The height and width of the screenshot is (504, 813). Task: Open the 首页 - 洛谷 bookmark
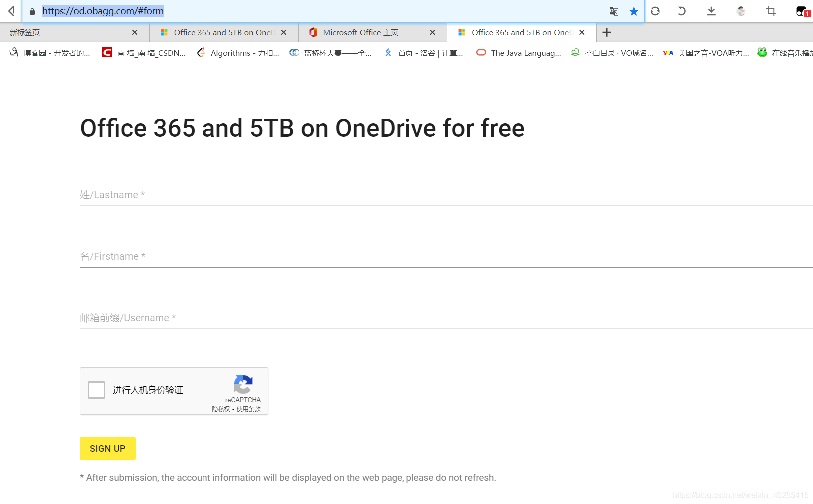click(x=423, y=53)
